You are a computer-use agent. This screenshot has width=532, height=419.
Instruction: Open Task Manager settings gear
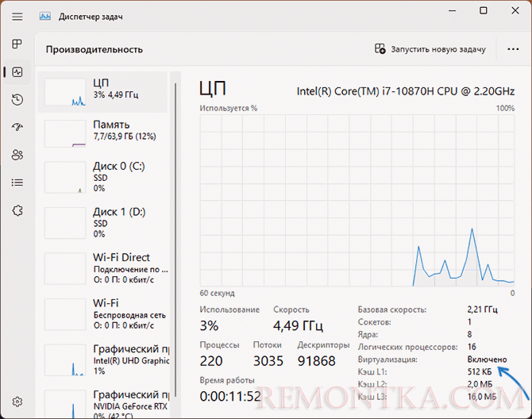17,402
